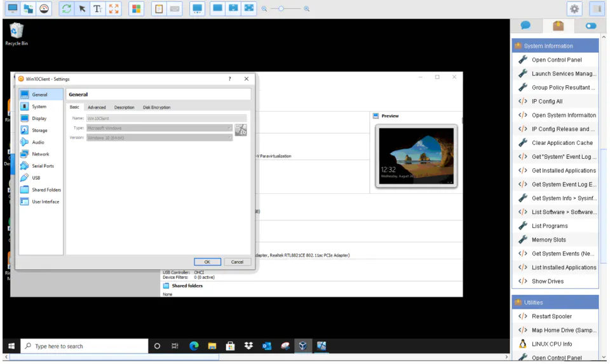
Task: Click the zoom slider handle
Action: coord(281,8)
